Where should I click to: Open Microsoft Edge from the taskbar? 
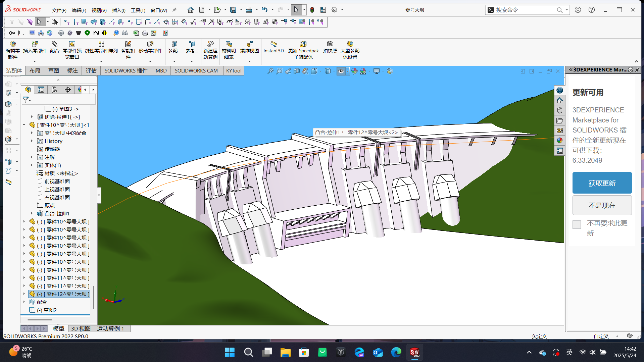coord(396,352)
